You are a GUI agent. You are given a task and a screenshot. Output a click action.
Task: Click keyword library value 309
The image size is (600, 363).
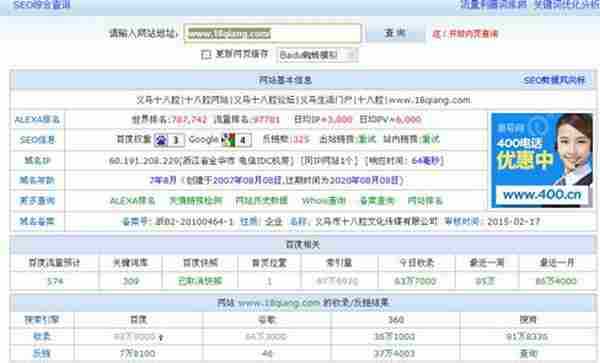coord(131,281)
